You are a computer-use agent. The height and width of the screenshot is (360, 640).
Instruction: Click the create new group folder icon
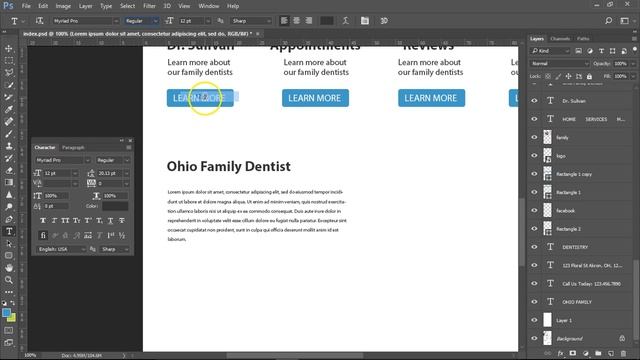tap(598, 353)
